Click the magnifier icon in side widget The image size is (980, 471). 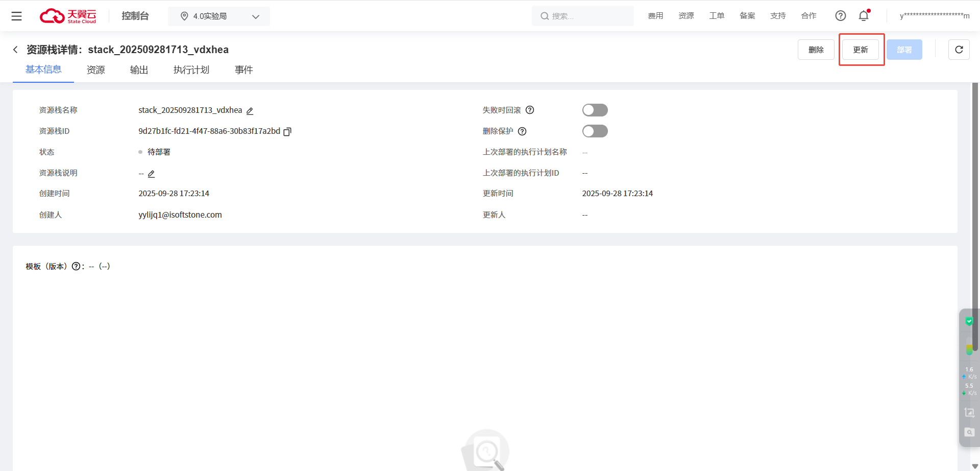click(969, 432)
